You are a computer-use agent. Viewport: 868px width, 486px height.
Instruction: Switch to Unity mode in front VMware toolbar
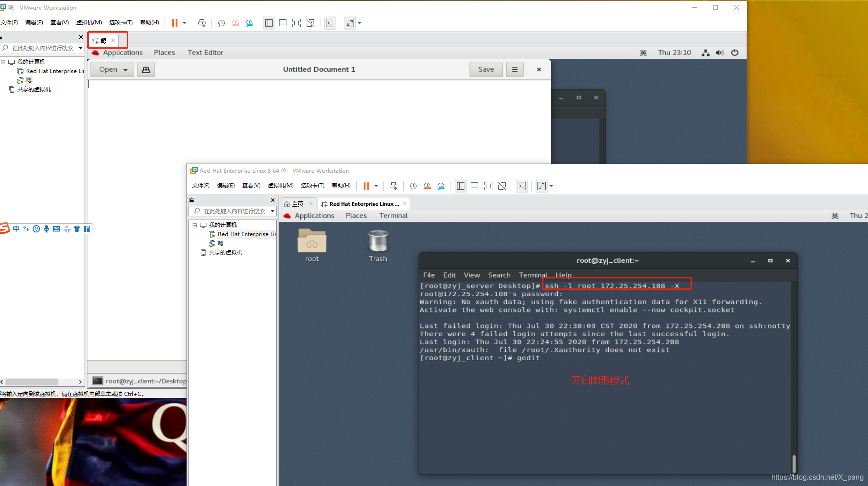[502, 186]
